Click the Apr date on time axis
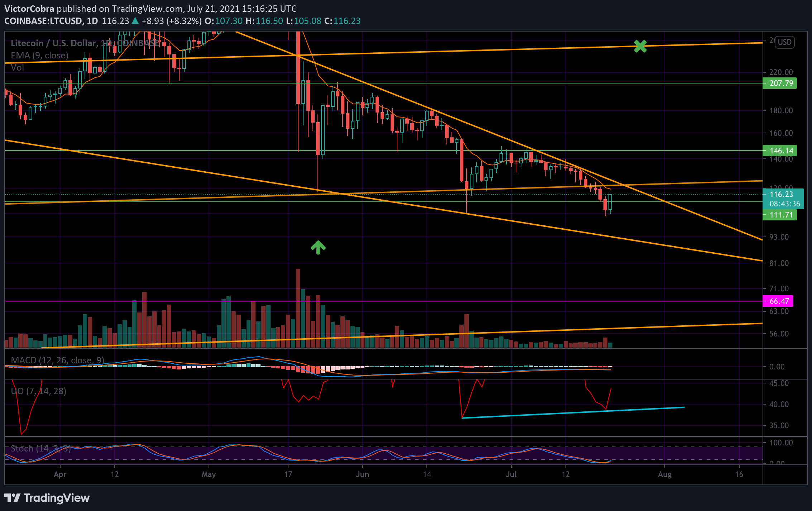Screen dimensions: 812x511 (60, 474)
